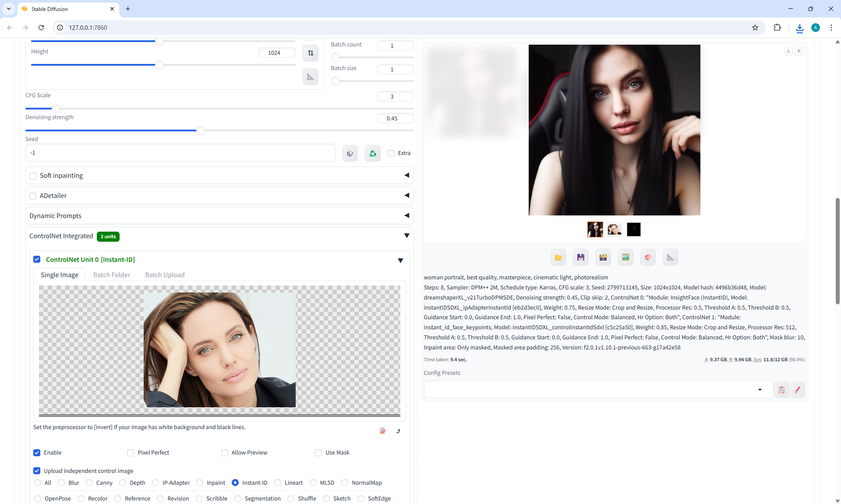The image size is (841, 504).
Task: Click the Denoising strength slider handle
Action: click(201, 130)
